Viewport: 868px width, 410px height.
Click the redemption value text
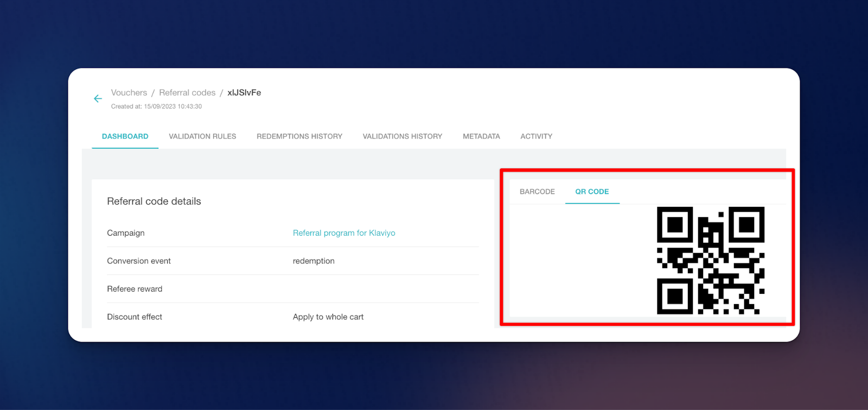[314, 261]
